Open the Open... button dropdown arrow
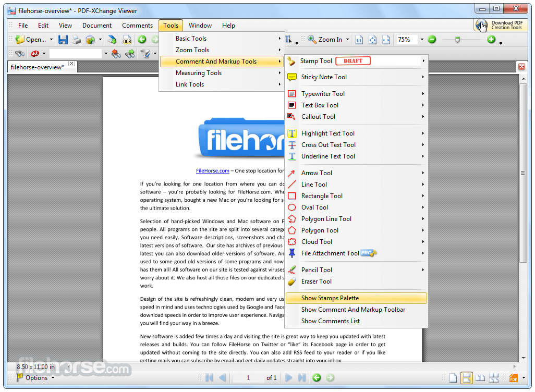 (51, 40)
